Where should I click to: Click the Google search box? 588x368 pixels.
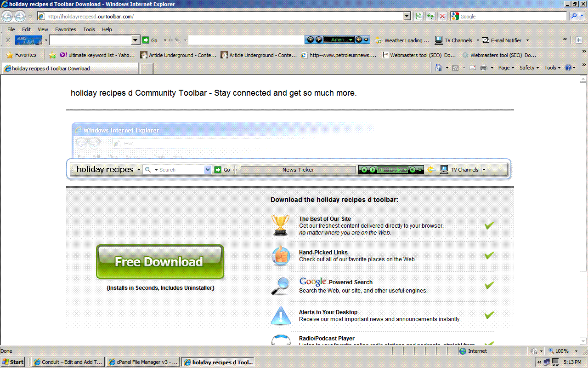509,16
